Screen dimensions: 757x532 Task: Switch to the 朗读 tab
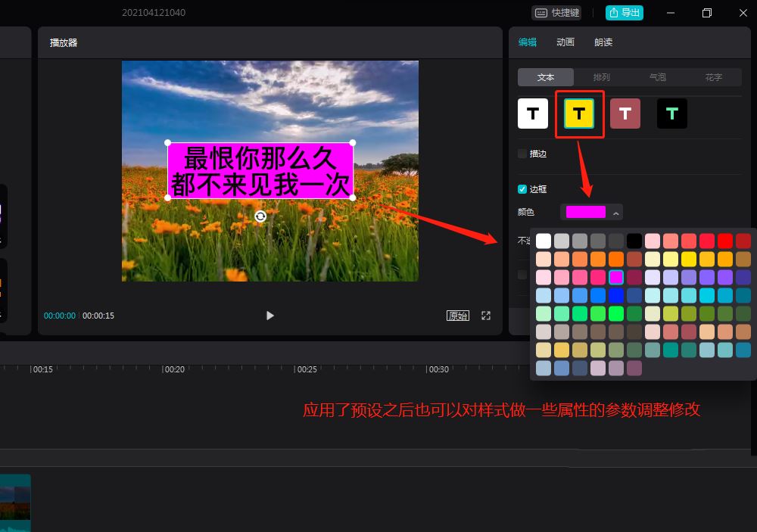603,42
